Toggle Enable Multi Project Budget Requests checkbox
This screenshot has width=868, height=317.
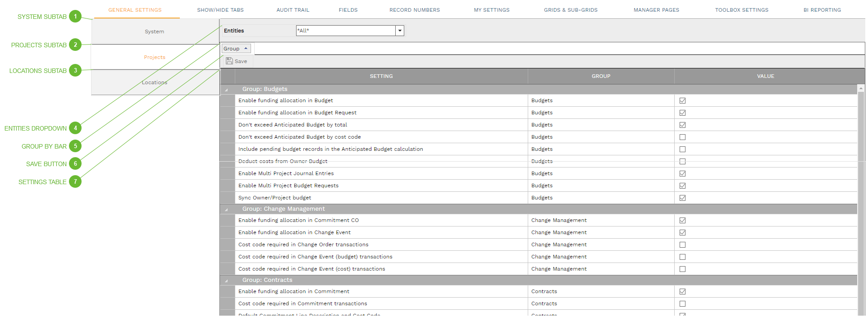(682, 186)
